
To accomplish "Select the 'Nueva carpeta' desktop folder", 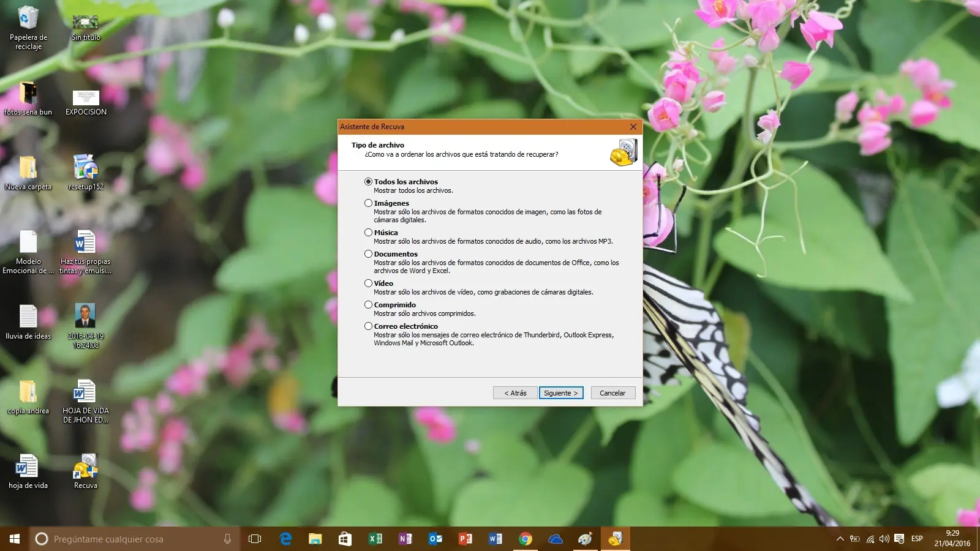I will click(x=28, y=173).
